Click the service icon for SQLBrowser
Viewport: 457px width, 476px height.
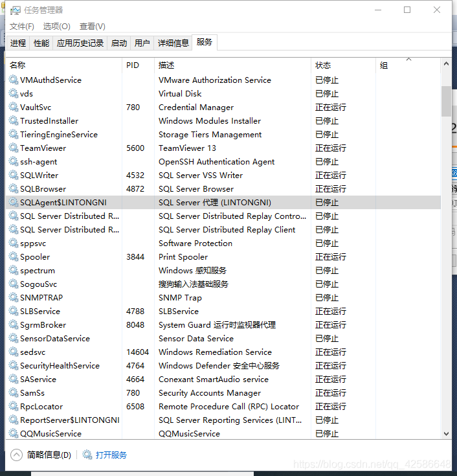click(x=14, y=189)
